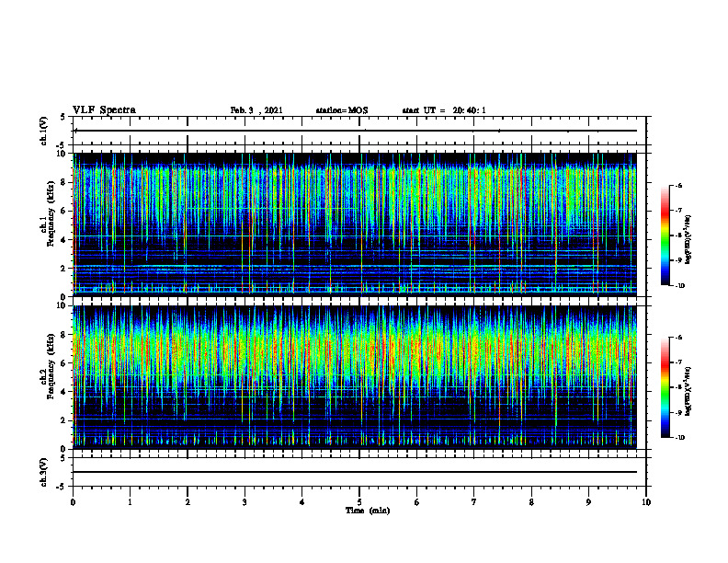Click the "Time (min)" axis label
Screen dimensions: 728x563
tap(368, 511)
